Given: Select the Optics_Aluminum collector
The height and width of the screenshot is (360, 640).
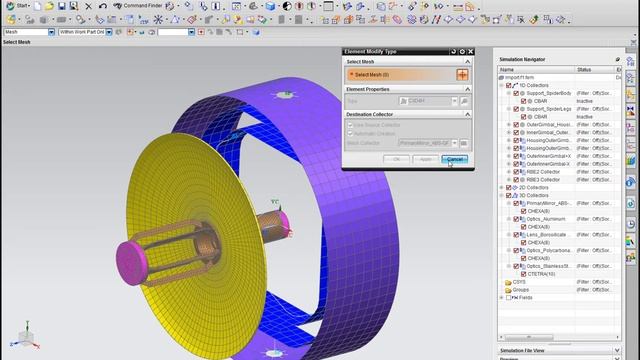Looking at the screenshot, I should [546, 219].
